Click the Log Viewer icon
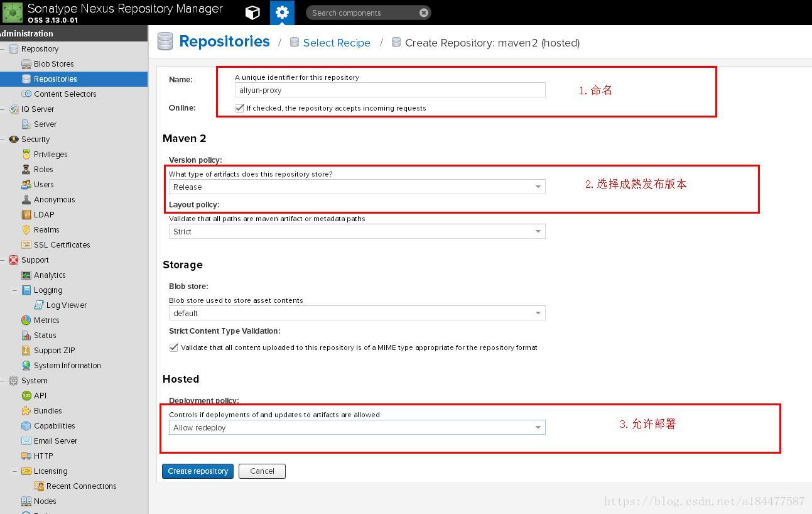812x514 pixels. [39, 305]
